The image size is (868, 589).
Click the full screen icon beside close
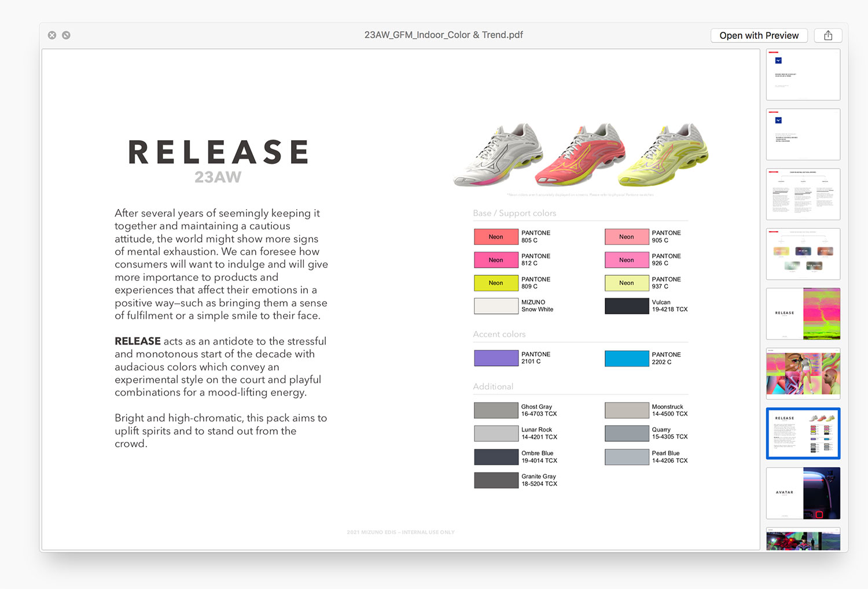(67, 35)
